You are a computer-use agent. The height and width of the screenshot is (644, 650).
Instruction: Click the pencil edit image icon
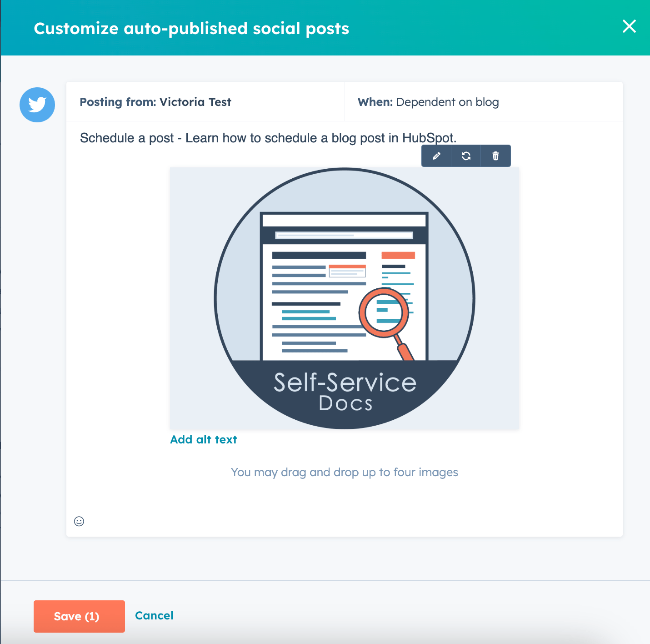(436, 156)
